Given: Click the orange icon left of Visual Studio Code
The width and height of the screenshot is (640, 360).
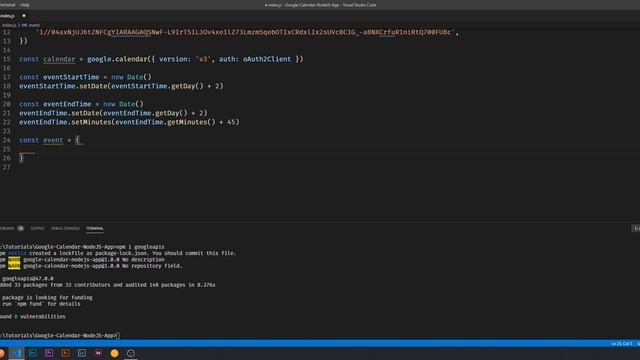Looking at the screenshot, I should (2, 353).
